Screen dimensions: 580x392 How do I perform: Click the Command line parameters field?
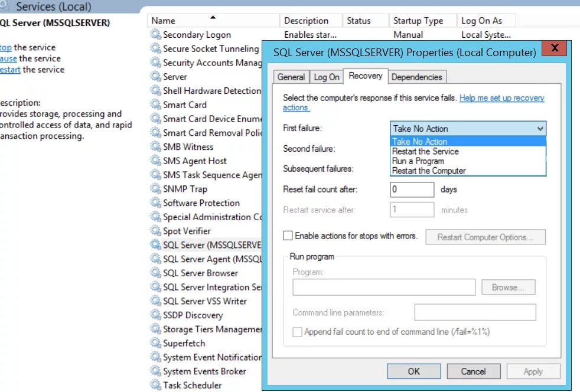point(475,312)
